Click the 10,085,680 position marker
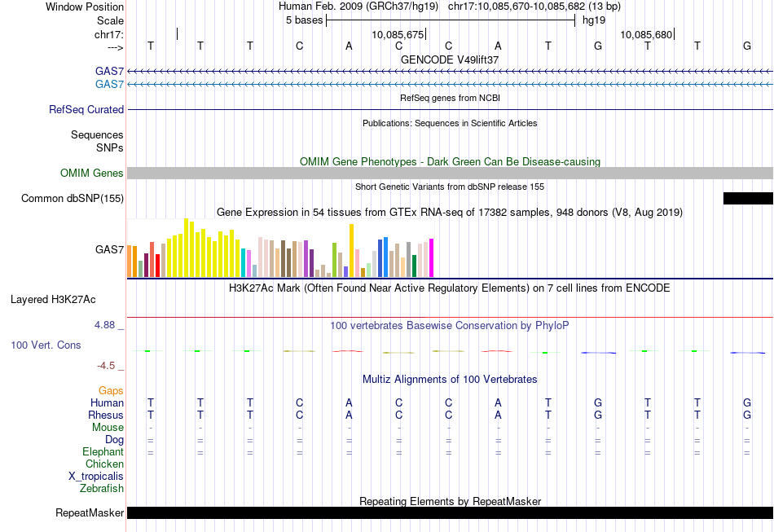Image resolution: width=774 pixels, height=532 pixels. [646, 34]
